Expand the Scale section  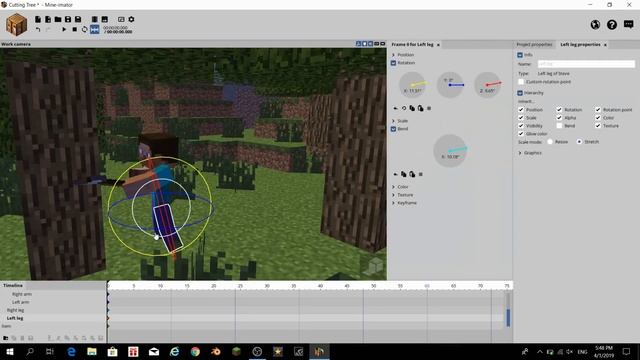tap(393, 121)
